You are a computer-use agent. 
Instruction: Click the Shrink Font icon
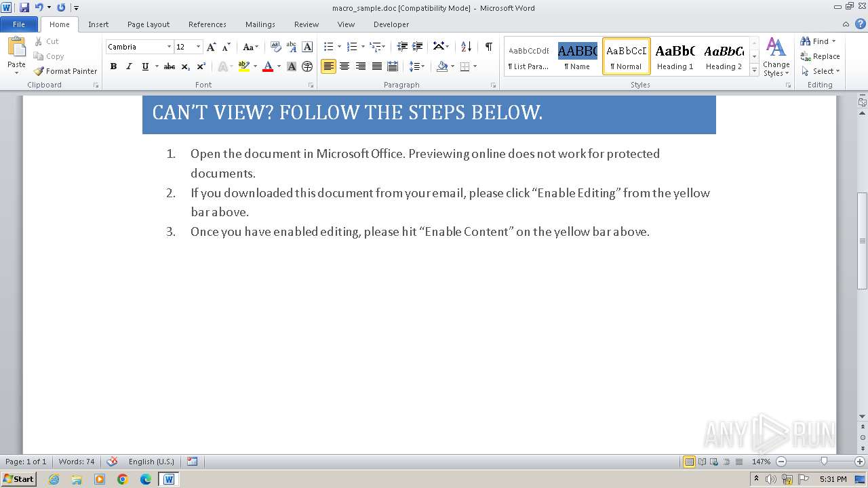[226, 47]
